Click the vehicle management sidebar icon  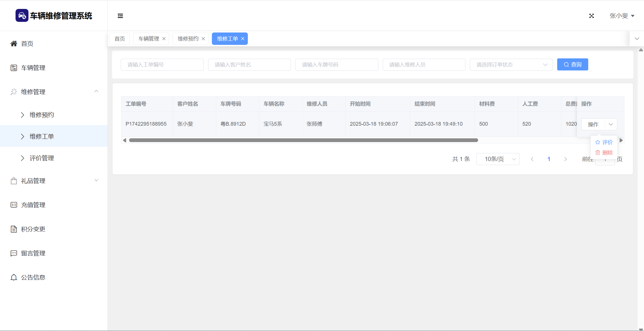click(14, 68)
